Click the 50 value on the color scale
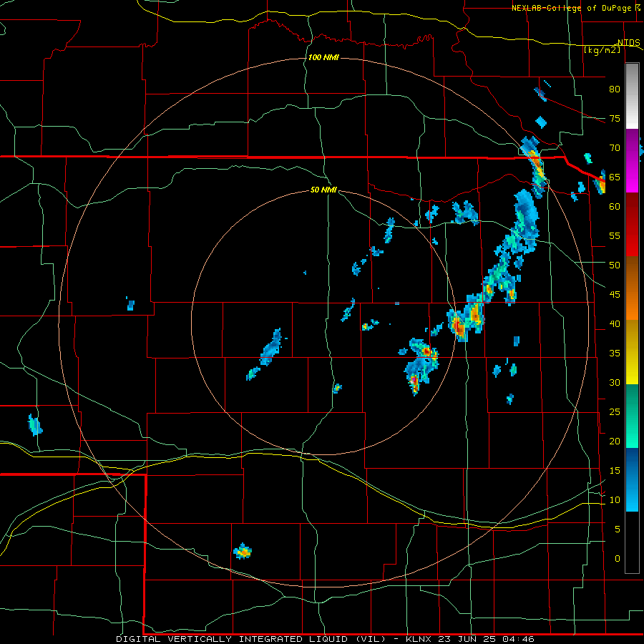644x644 pixels. point(615,265)
